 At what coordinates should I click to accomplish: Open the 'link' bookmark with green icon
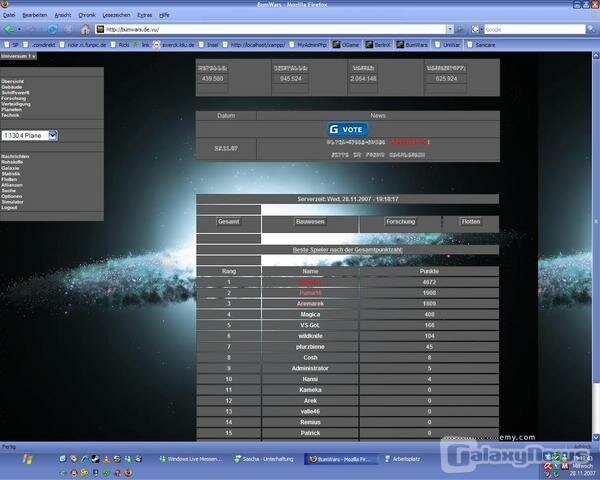[x=141, y=45]
